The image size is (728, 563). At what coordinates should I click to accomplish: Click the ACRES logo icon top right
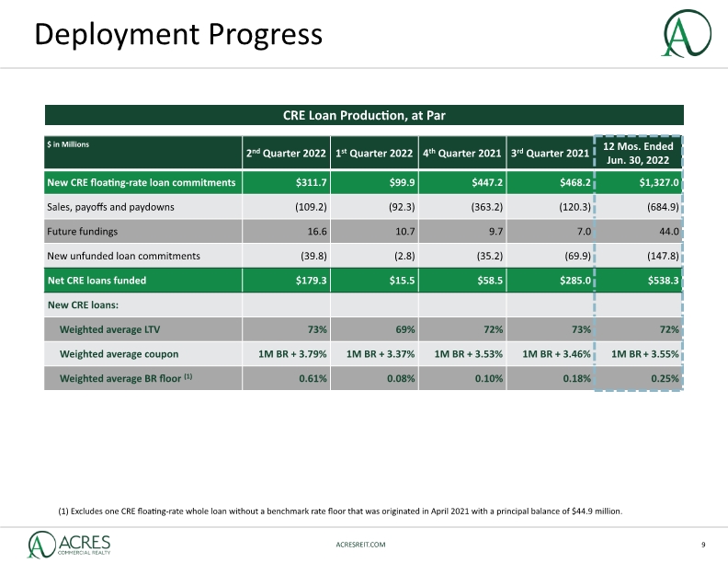(x=687, y=33)
